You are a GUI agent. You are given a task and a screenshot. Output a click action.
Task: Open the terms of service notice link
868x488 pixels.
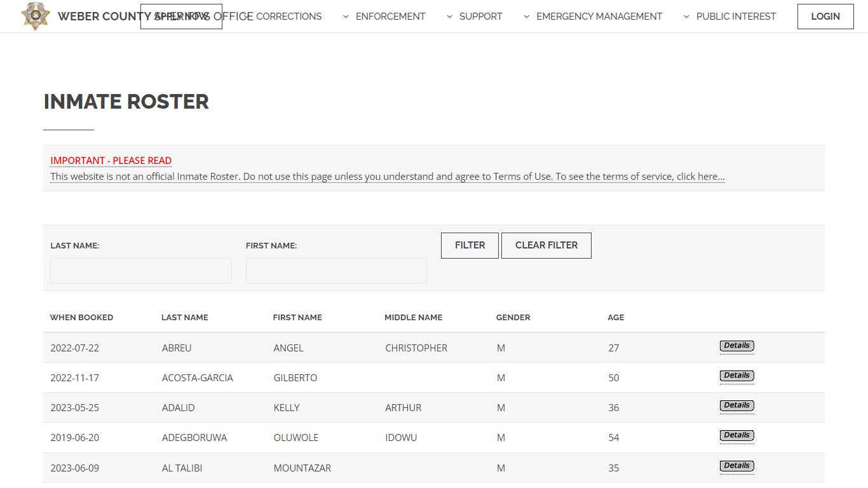click(388, 177)
